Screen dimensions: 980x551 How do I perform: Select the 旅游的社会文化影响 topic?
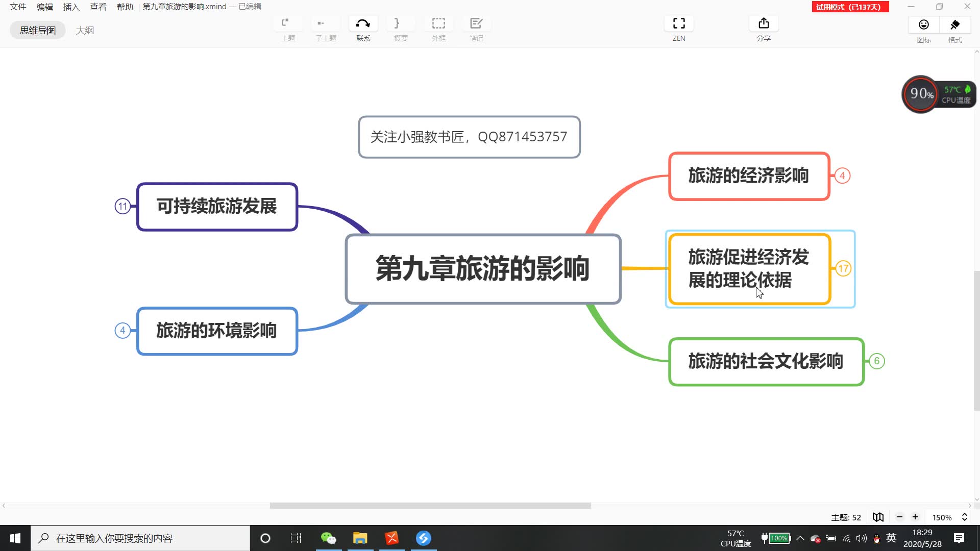coord(766,361)
